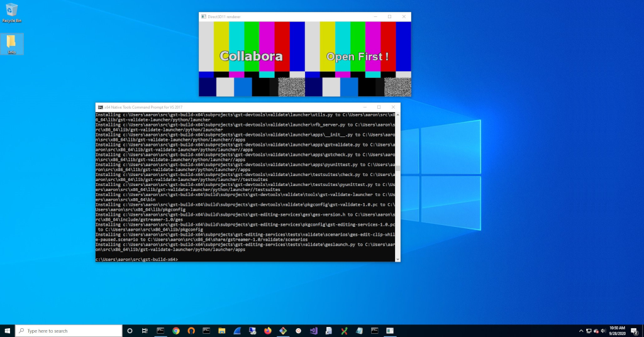This screenshot has height=337, width=644.
Task: Open the volume control in the tray
Action: (x=603, y=331)
